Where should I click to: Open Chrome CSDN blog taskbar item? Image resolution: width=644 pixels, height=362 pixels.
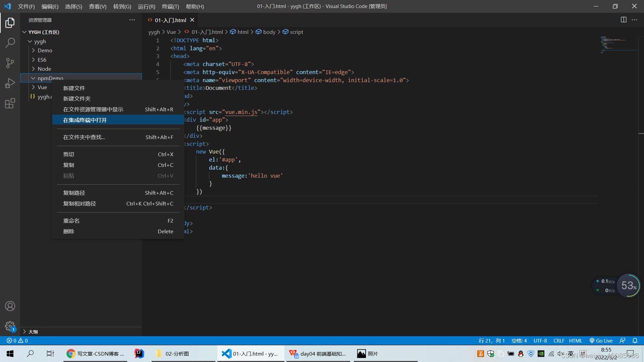[96, 354]
